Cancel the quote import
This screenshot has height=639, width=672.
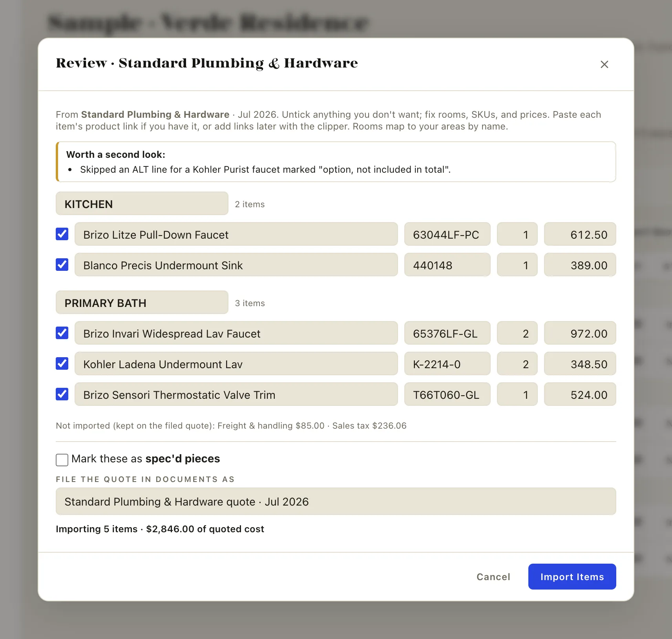click(x=493, y=577)
